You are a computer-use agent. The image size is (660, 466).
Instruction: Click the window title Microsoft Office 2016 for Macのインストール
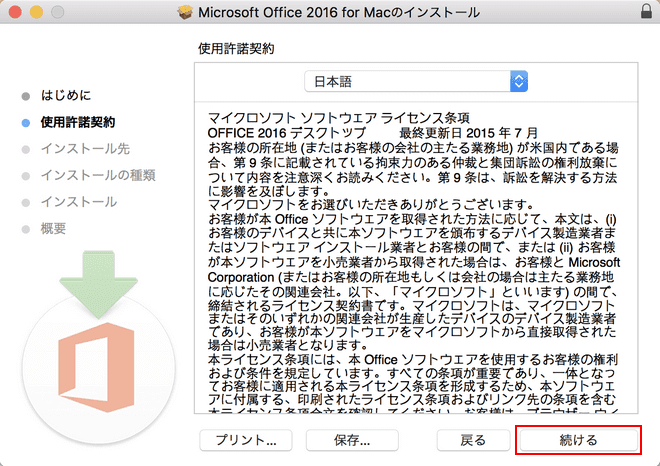339,12
